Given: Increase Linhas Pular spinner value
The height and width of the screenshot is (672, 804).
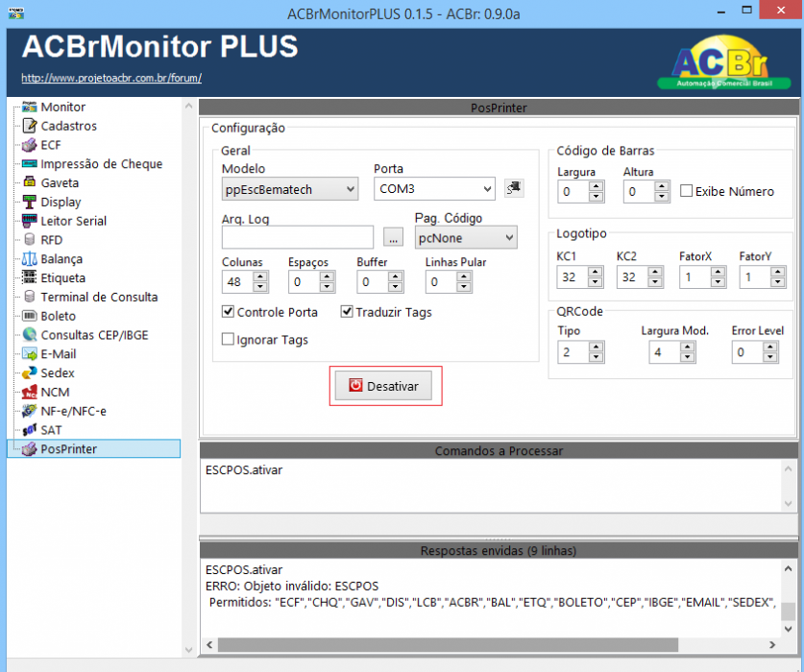Looking at the screenshot, I should 464,276.
